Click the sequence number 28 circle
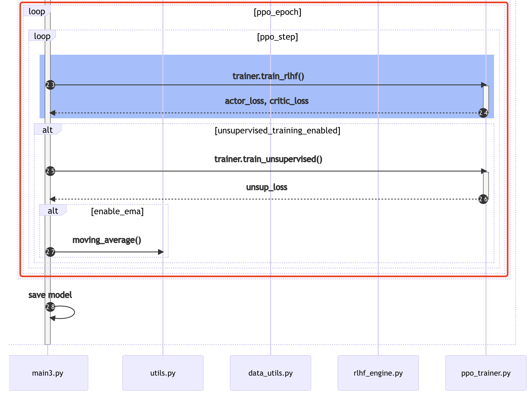The width and height of the screenshot is (532, 395). click(50, 307)
